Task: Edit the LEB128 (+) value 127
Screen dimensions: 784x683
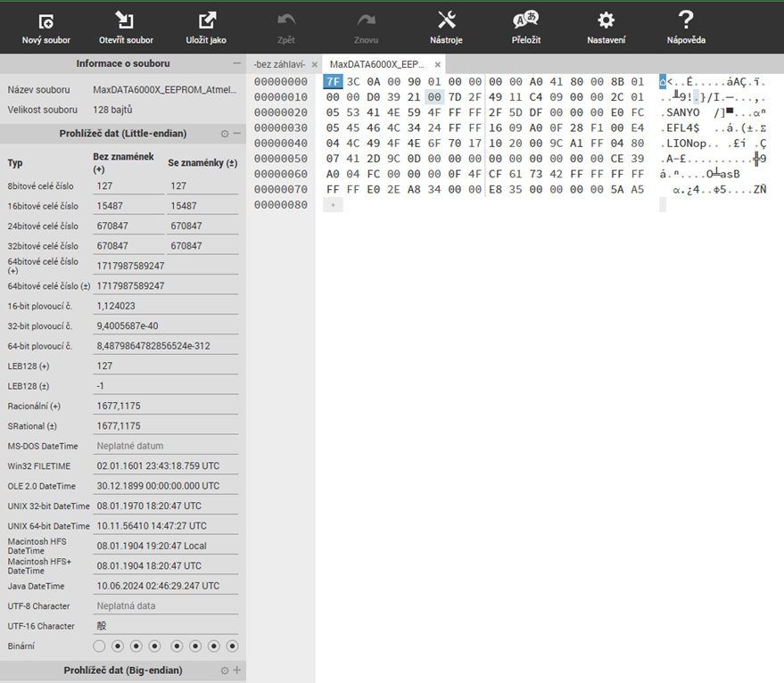Action: pyautogui.click(x=166, y=366)
